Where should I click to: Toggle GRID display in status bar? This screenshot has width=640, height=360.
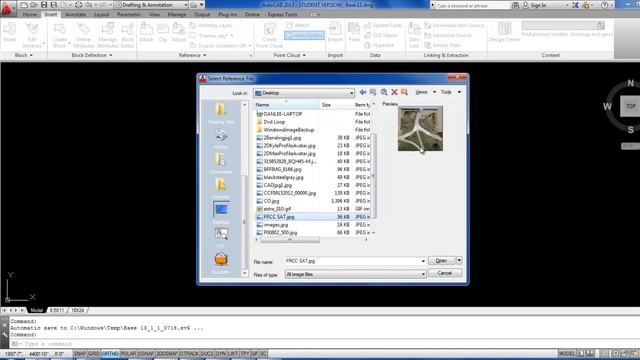click(94, 353)
